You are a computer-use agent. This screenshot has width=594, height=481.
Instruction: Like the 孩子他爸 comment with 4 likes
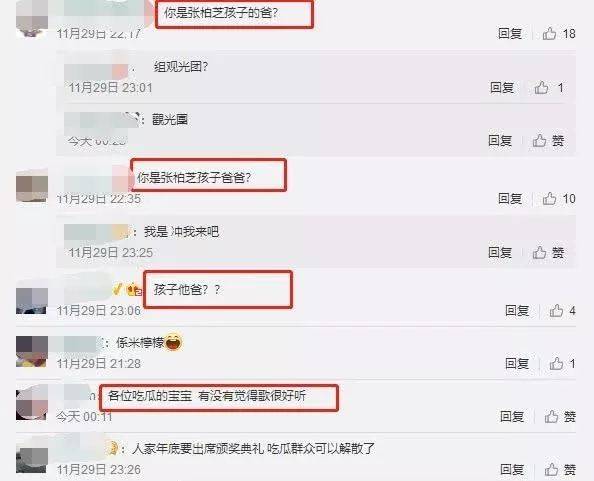(556, 311)
